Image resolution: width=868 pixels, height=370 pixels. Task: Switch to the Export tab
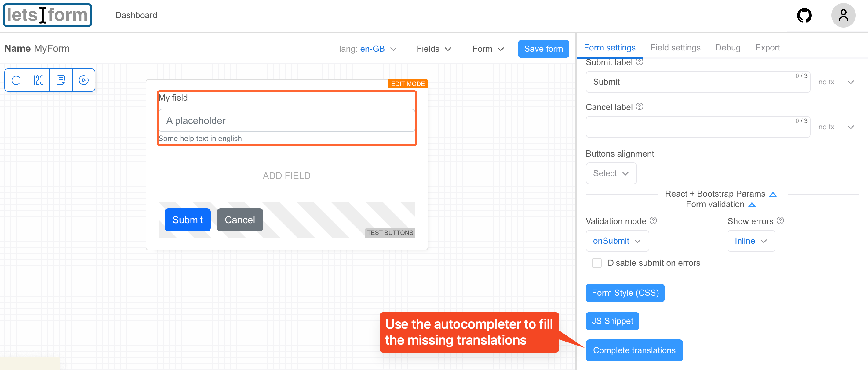point(767,48)
